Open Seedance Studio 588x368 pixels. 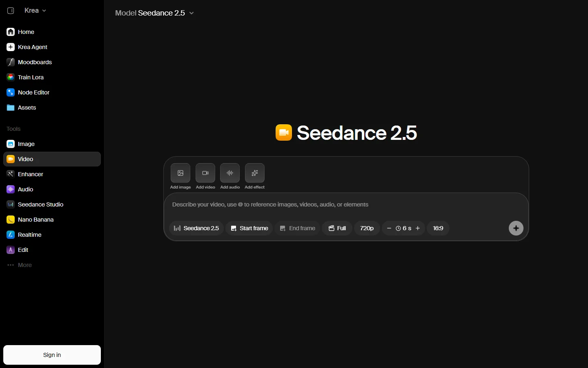(x=52, y=204)
